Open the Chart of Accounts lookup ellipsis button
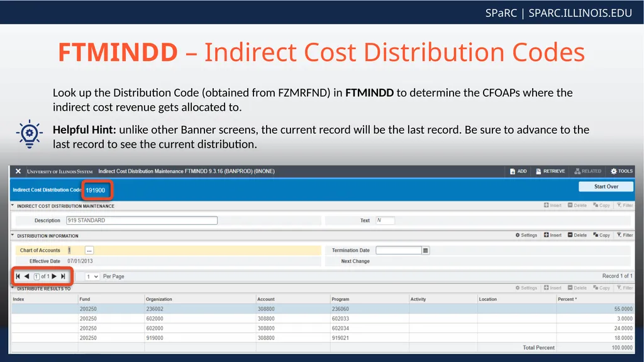This screenshot has width=644, height=362. point(89,250)
